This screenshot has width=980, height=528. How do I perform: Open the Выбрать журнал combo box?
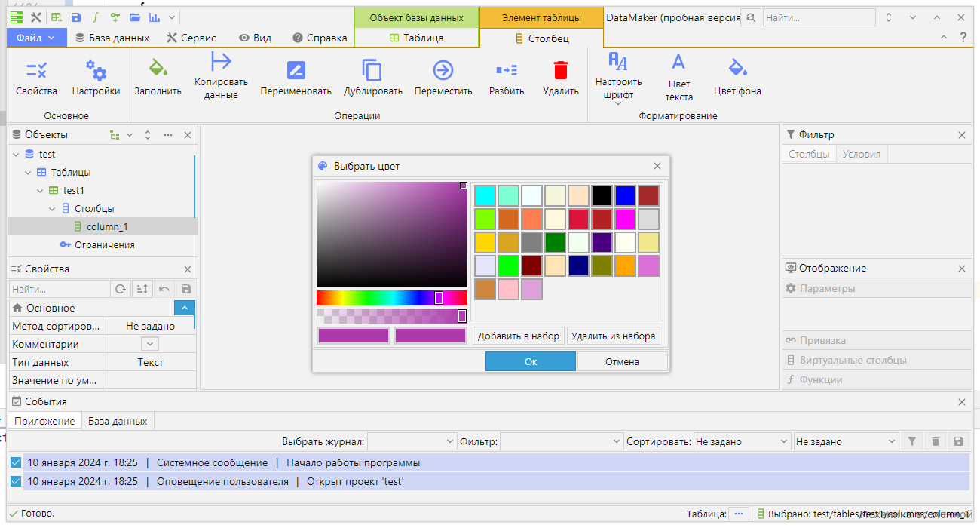click(412, 441)
